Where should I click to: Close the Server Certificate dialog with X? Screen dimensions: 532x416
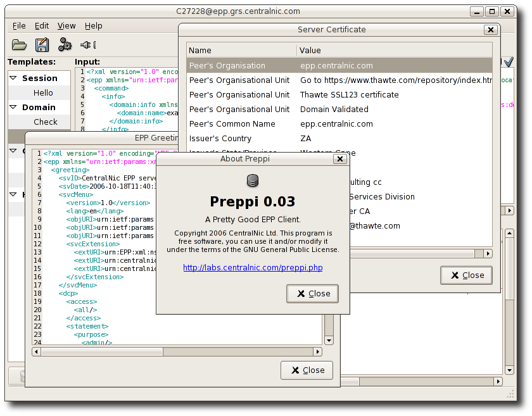pos(490,30)
